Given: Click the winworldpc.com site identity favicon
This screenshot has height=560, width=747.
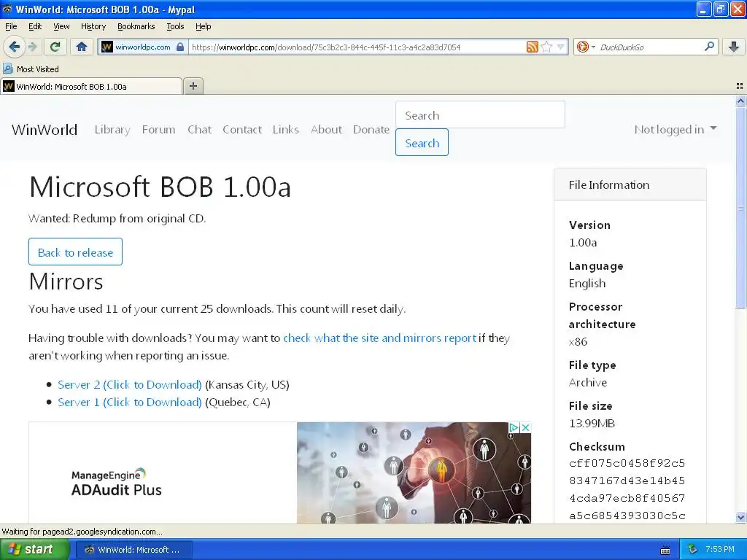Looking at the screenshot, I should coord(107,47).
